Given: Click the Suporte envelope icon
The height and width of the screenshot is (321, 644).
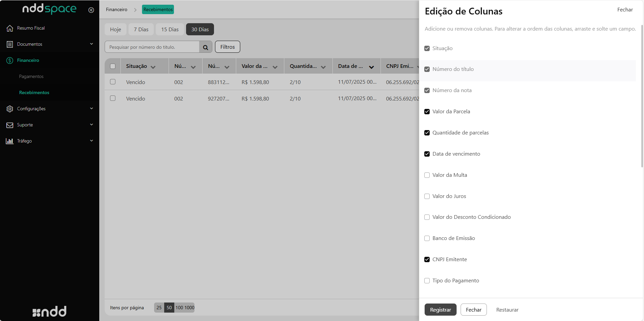Looking at the screenshot, I should 10,125.
